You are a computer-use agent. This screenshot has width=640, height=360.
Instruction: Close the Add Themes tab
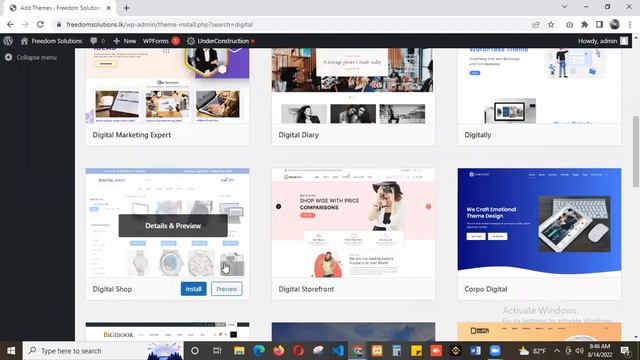pos(109,8)
